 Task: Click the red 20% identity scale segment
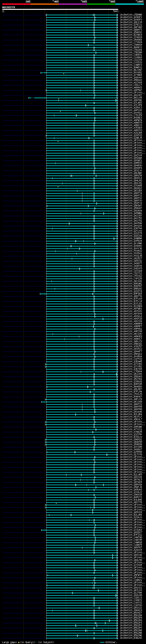coord(16,4)
